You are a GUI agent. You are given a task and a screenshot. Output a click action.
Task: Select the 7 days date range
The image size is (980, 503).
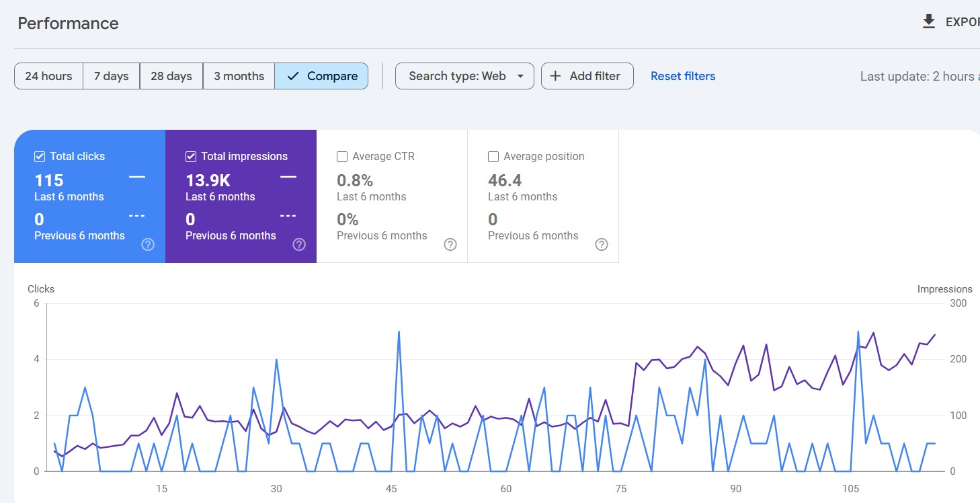click(x=111, y=76)
